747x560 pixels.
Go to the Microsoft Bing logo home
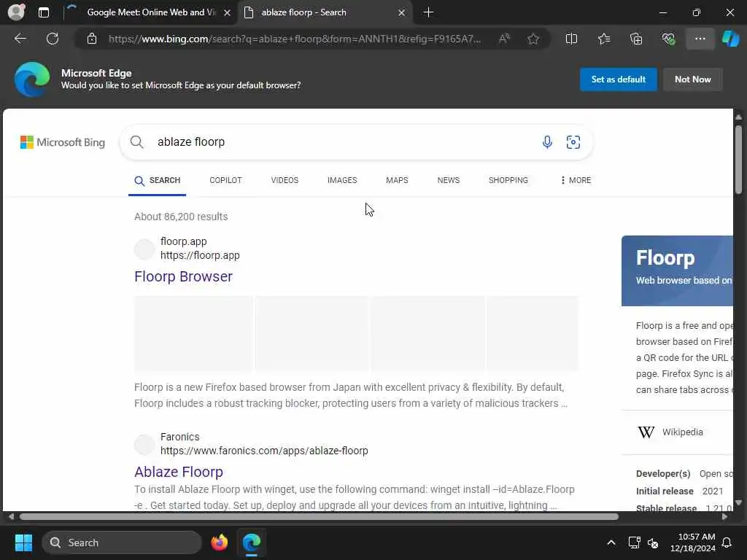[63, 142]
